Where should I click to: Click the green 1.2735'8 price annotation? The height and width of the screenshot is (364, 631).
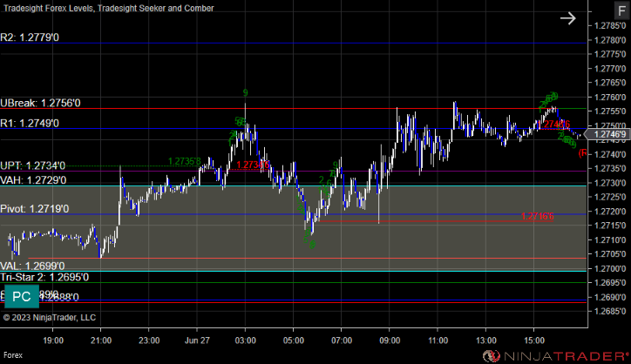click(x=184, y=161)
